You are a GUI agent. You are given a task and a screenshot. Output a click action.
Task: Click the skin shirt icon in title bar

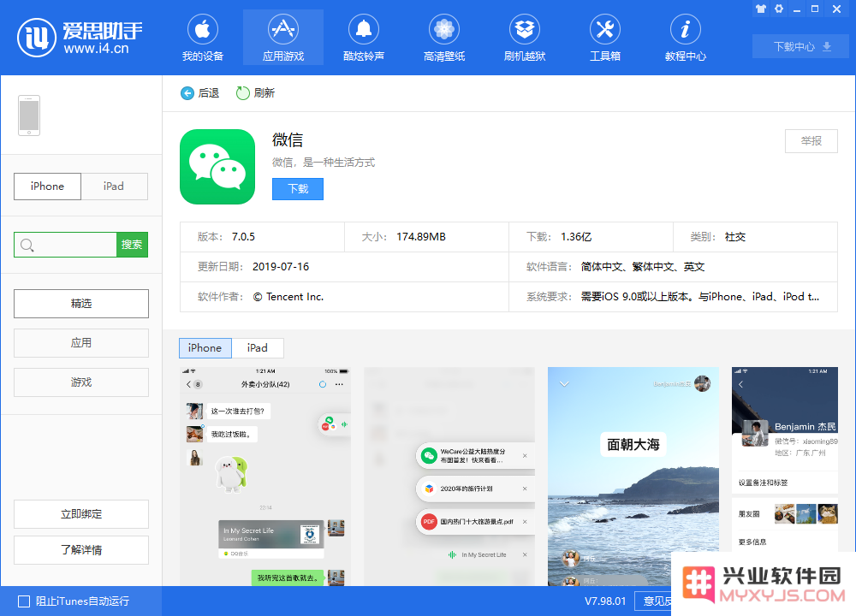coord(760,9)
